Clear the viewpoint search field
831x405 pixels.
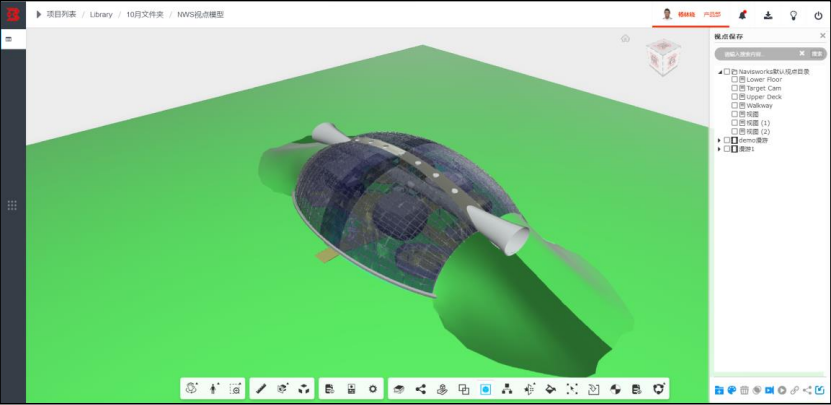pos(802,53)
